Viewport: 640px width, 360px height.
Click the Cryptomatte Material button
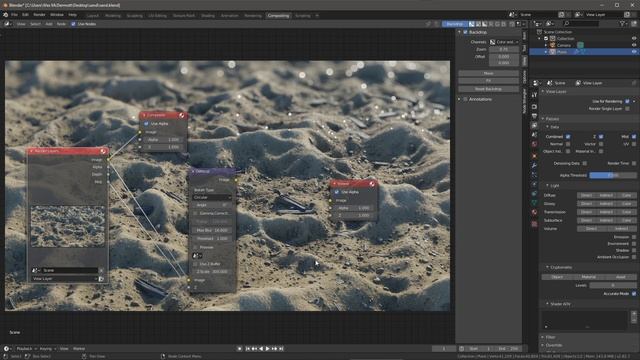tap(589, 277)
